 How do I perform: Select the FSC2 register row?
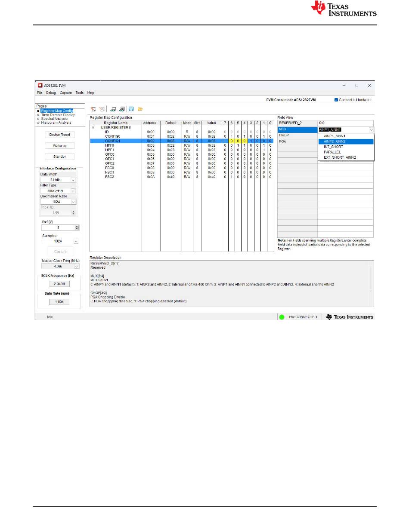(182, 177)
